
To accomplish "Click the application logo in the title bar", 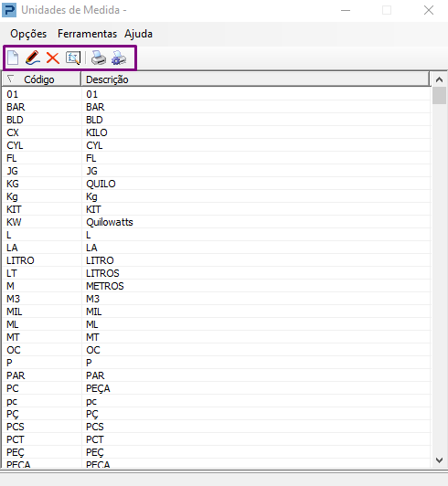I will (9, 10).
